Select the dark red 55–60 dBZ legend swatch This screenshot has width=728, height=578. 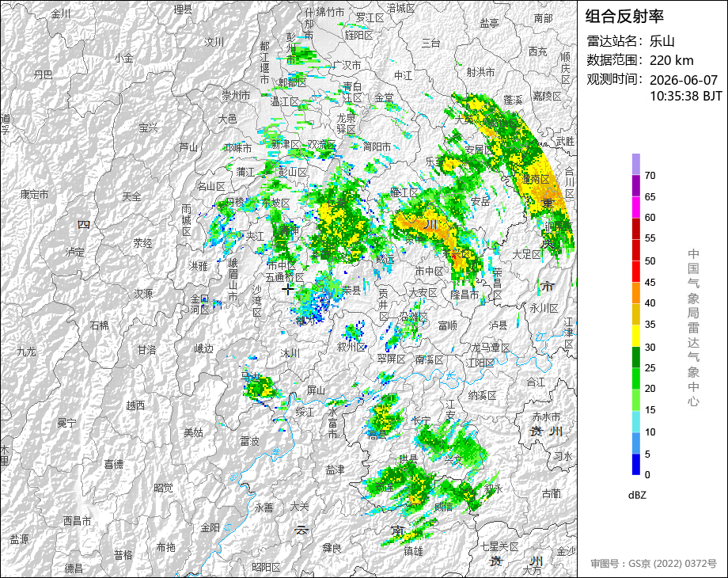click(x=636, y=228)
